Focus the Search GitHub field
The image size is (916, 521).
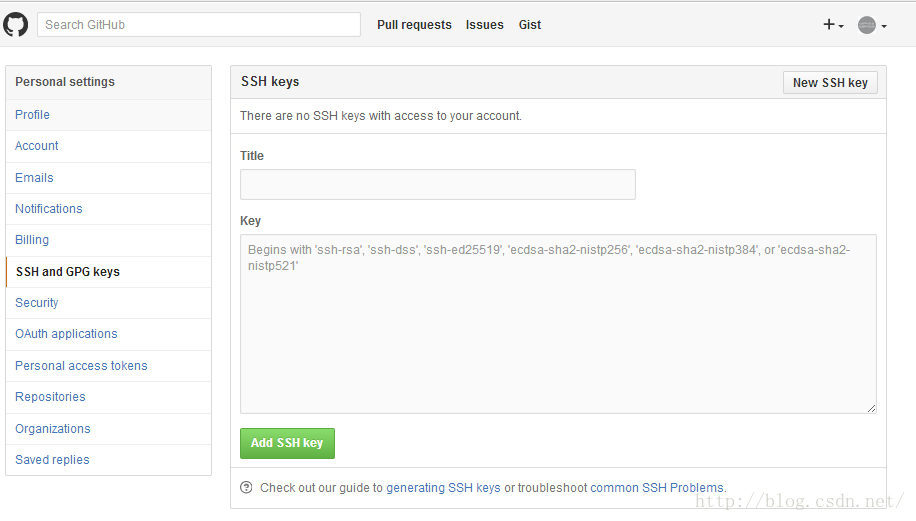(199, 25)
